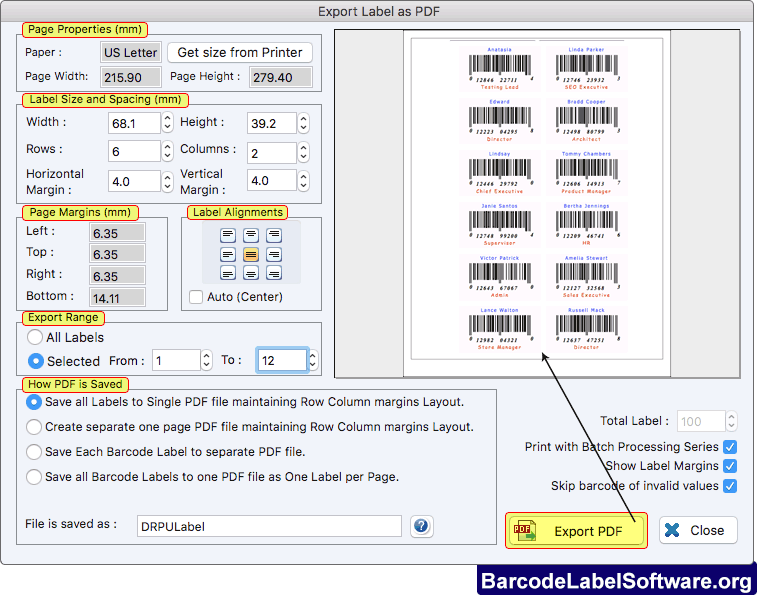The image size is (757, 595).
Task: Click the Get size from Printer button
Action: click(240, 52)
